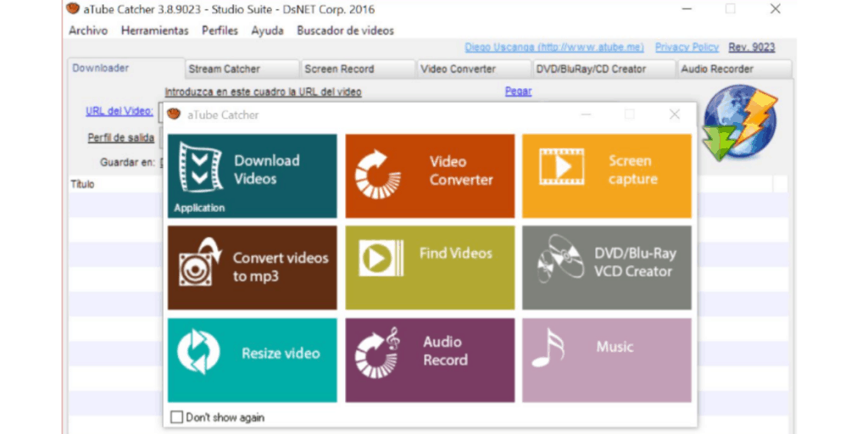868x434 pixels.
Task: Switch to the Downloader tab
Action: [x=125, y=68]
